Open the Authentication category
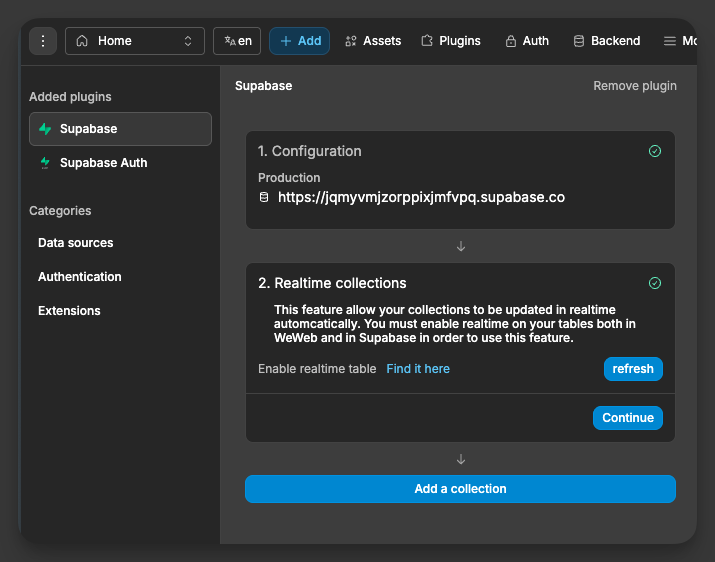Image resolution: width=715 pixels, height=562 pixels. 79,277
